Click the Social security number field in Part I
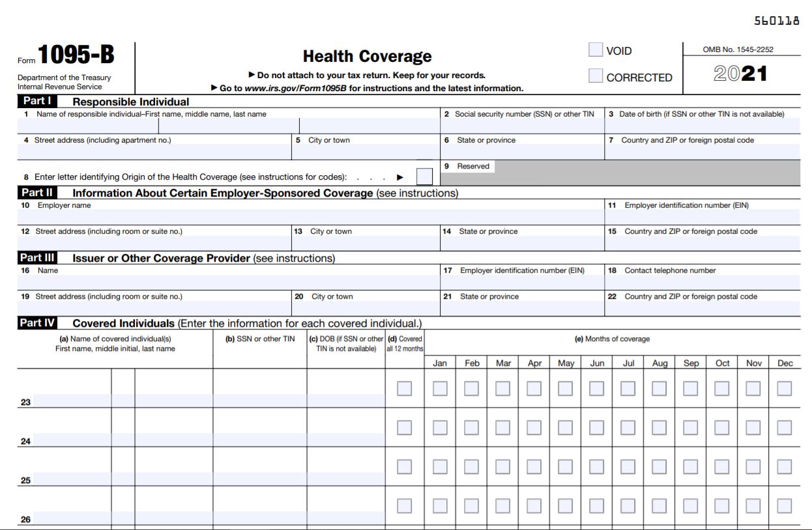The height and width of the screenshot is (530, 812). point(522,126)
